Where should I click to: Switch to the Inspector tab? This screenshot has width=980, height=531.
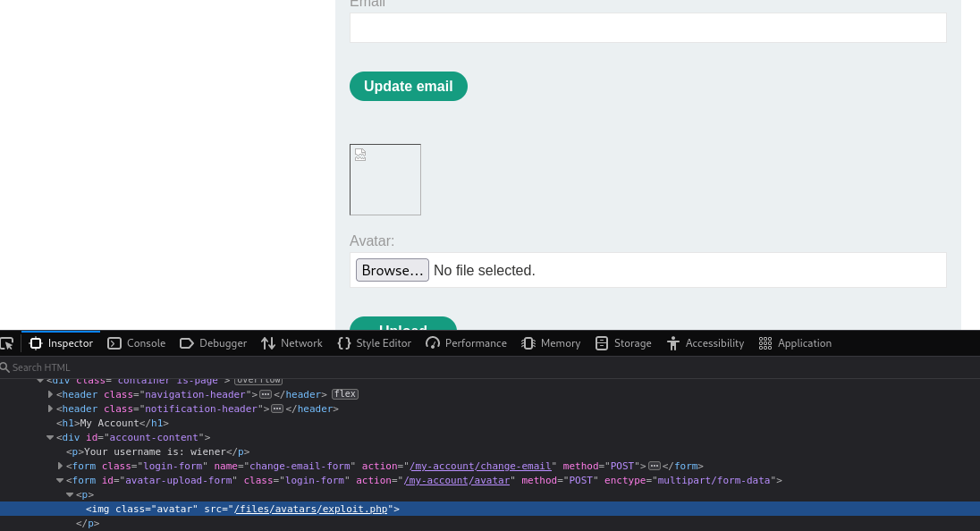[x=61, y=343]
